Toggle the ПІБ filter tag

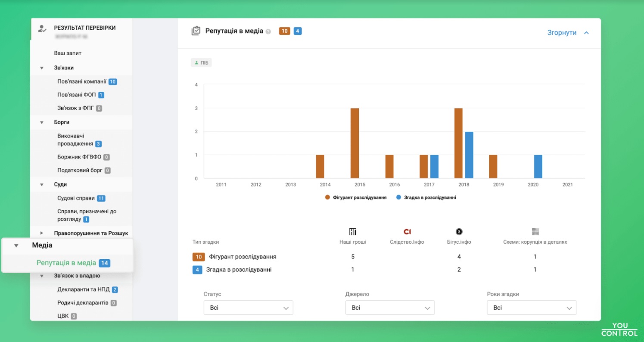click(x=201, y=63)
